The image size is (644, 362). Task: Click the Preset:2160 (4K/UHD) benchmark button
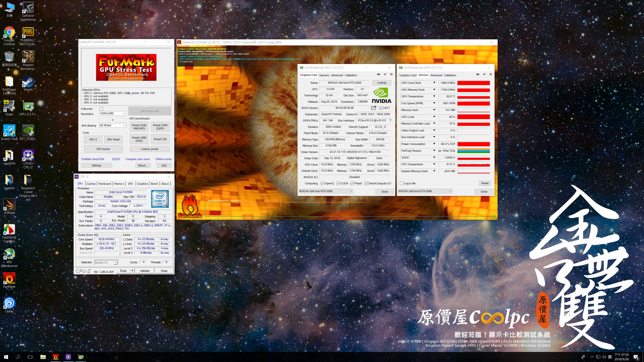pyautogui.click(x=139, y=127)
